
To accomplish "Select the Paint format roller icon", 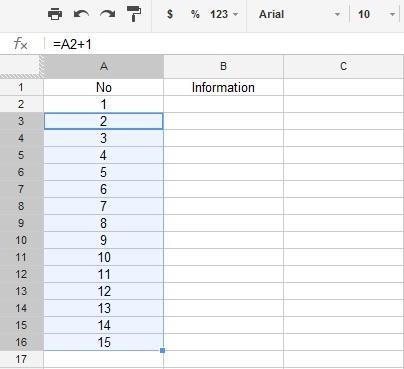I will point(134,14).
